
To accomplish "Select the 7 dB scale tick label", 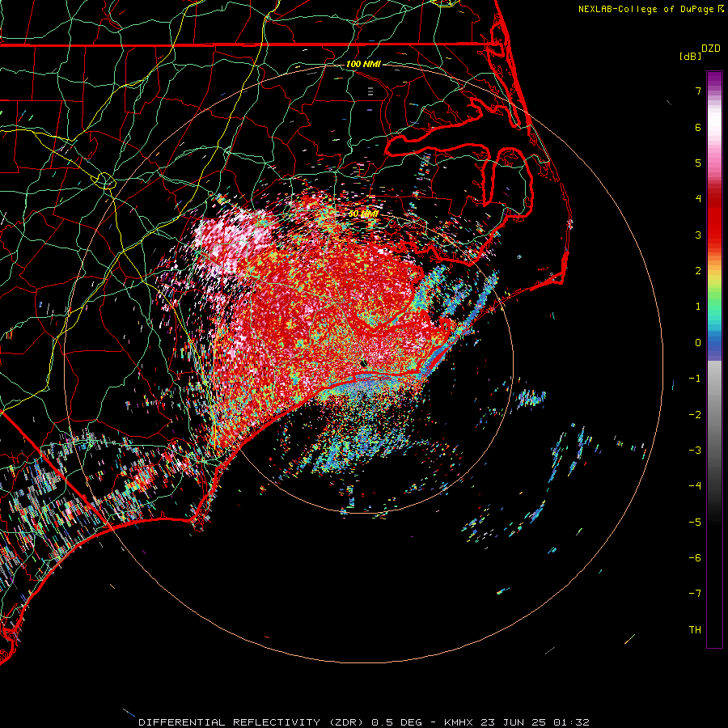I will 698,91.
